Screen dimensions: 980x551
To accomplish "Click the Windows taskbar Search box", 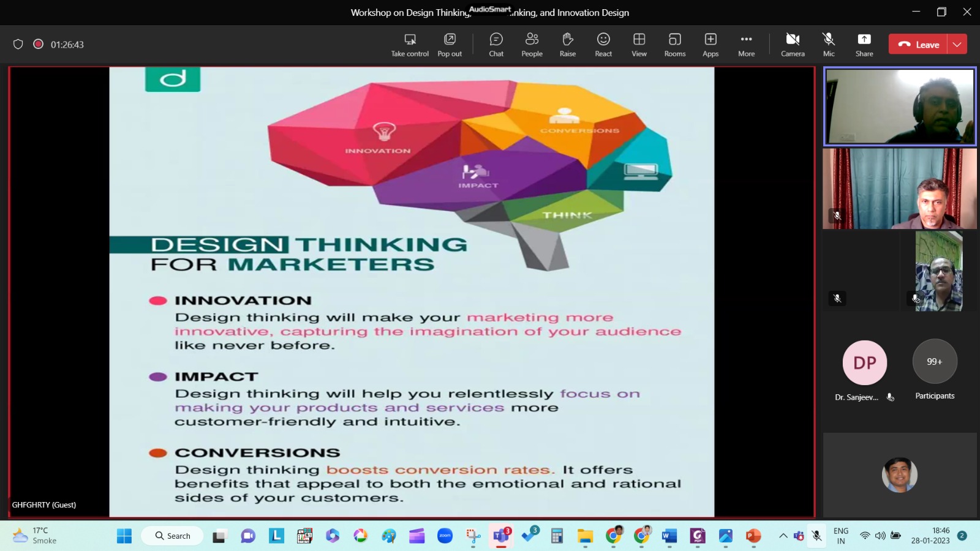I will pos(173,536).
